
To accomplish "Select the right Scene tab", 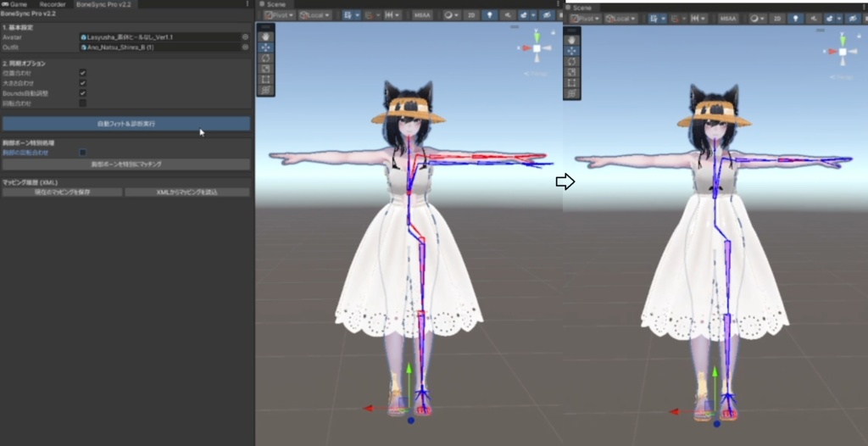I will pyautogui.click(x=579, y=7).
